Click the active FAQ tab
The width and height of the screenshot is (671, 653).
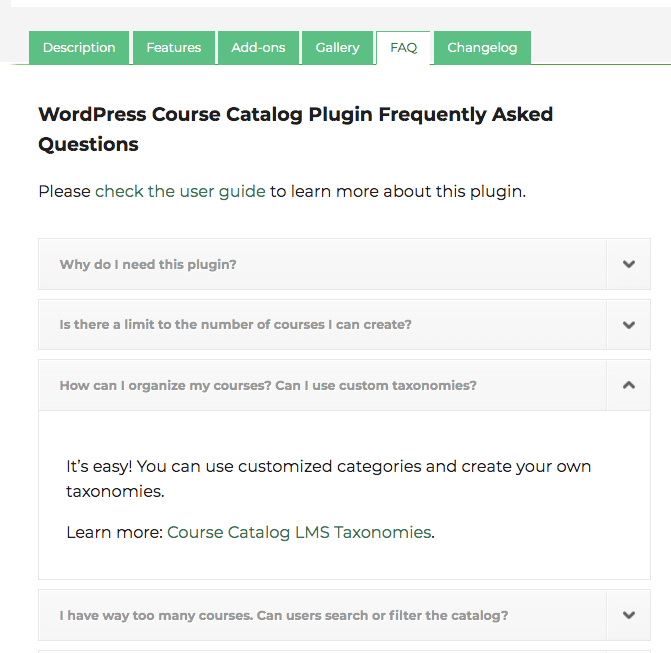click(404, 48)
